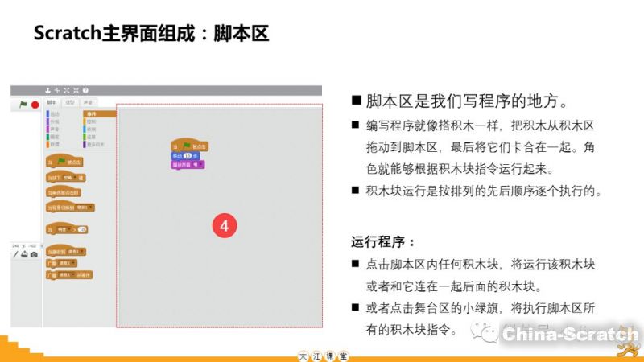This screenshot has width=644, height=362.
Task: Upload backdrop from file icon
Action: pyautogui.click(x=25, y=254)
